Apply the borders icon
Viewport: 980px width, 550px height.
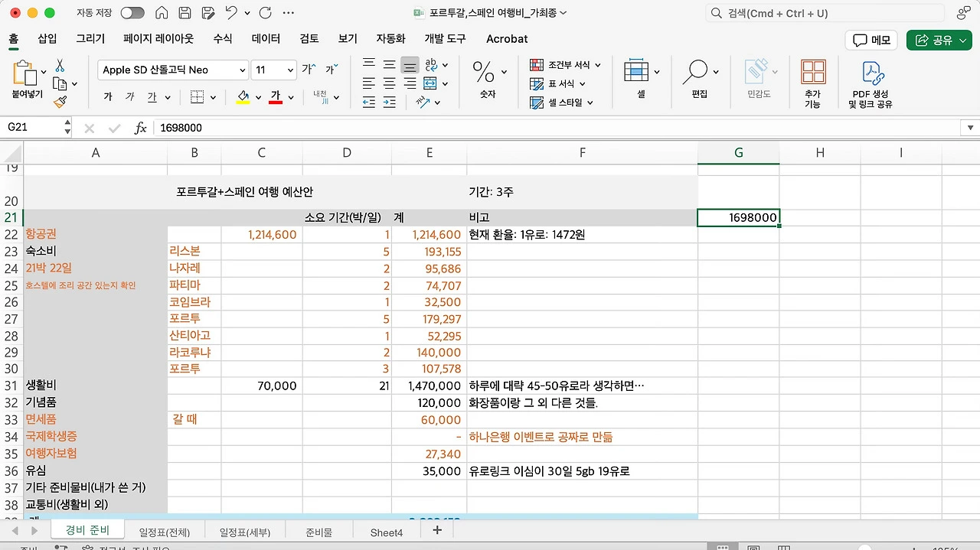click(197, 97)
